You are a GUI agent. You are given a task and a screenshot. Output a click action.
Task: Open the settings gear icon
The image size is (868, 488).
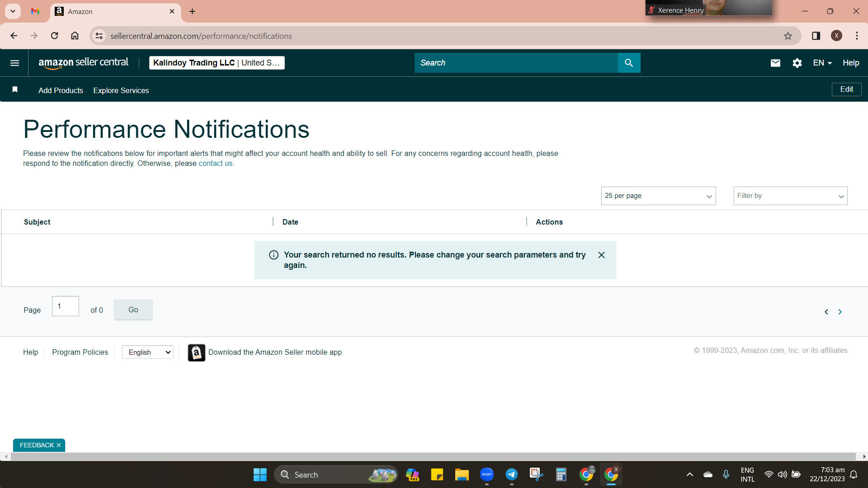(x=797, y=63)
